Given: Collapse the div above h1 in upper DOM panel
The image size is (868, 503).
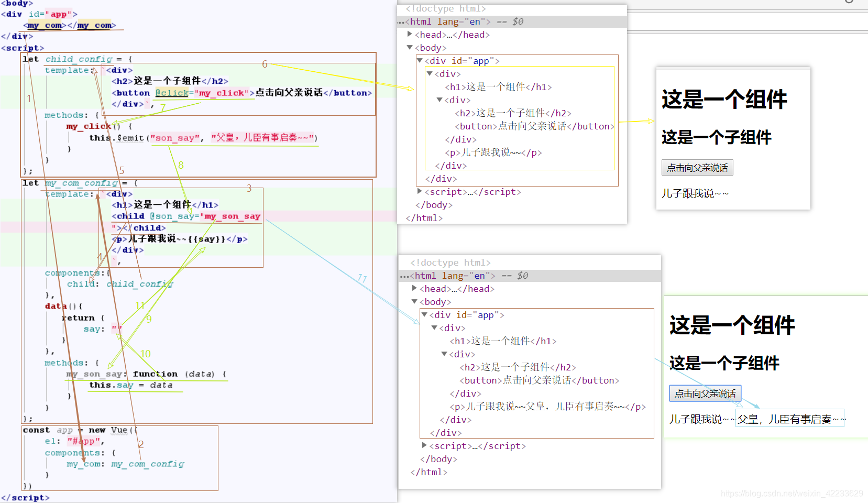Looking at the screenshot, I should pyautogui.click(x=430, y=73).
